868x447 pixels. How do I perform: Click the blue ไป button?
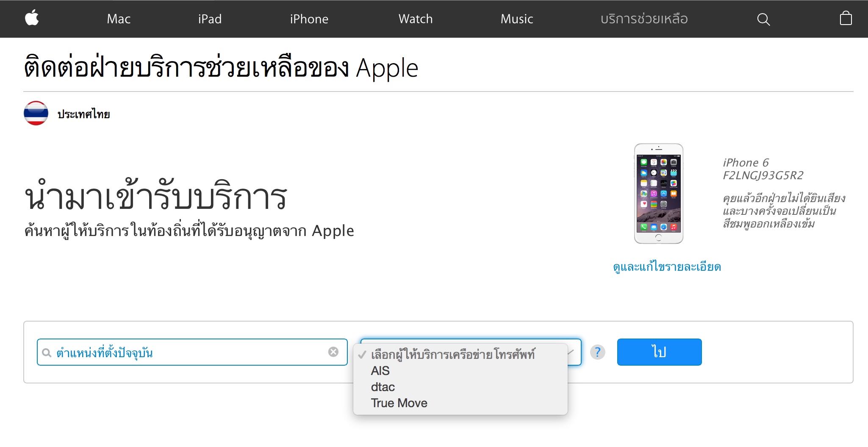(659, 352)
